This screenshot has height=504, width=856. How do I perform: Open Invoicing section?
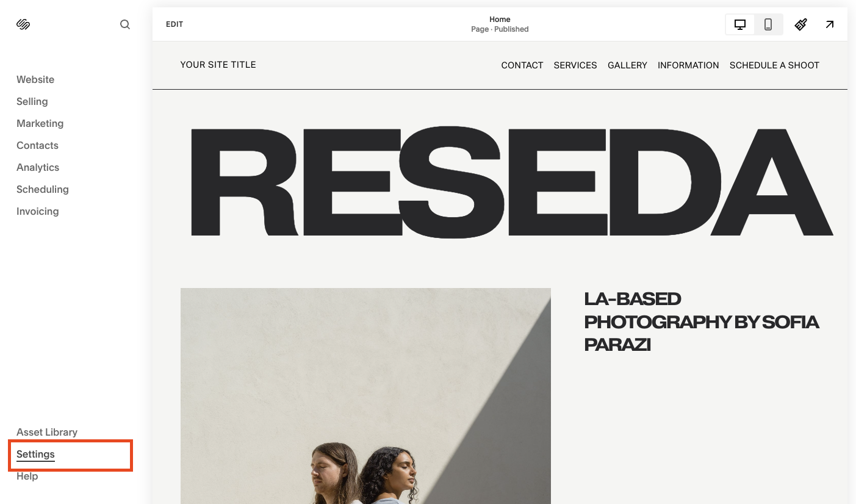[x=38, y=211]
